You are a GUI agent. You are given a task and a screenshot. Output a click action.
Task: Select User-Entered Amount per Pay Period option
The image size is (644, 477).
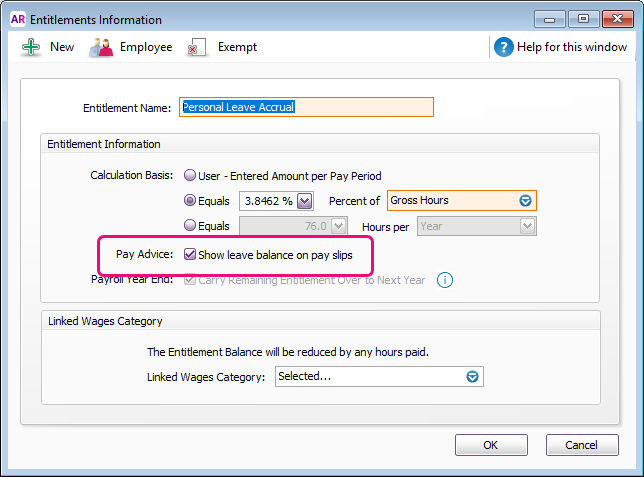click(190, 176)
